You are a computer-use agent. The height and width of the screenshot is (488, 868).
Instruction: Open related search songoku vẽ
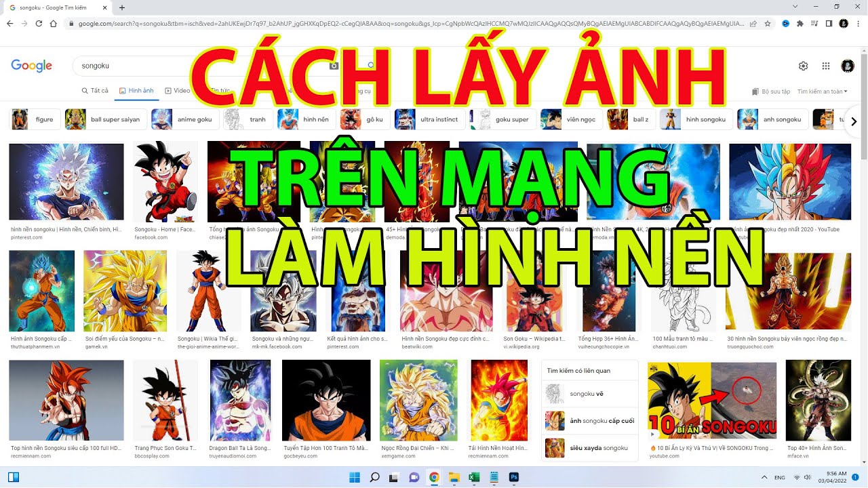[590, 394]
